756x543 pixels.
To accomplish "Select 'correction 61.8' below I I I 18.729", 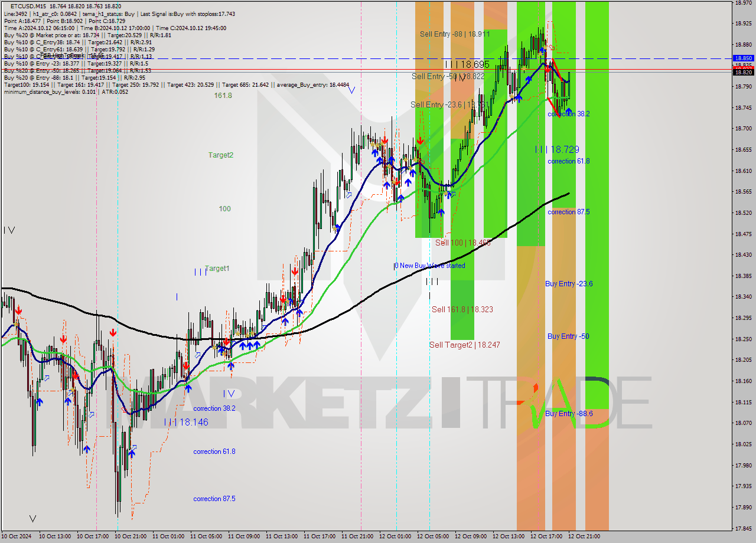I will point(568,161).
